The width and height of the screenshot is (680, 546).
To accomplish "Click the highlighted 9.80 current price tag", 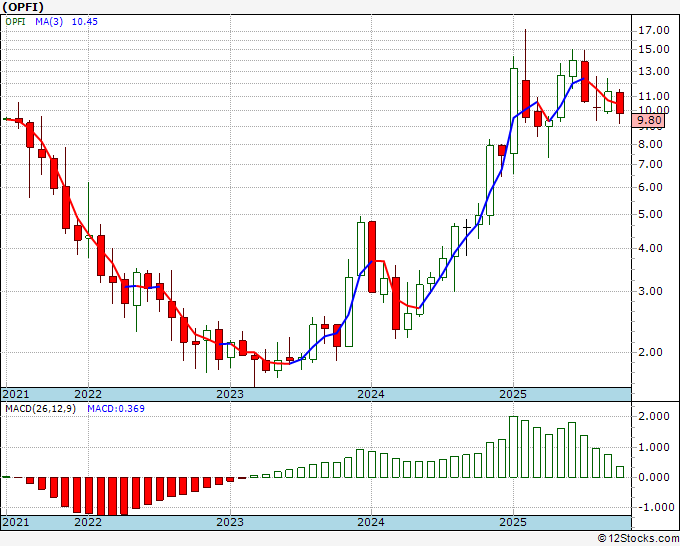I will click(x=648, y=120).
